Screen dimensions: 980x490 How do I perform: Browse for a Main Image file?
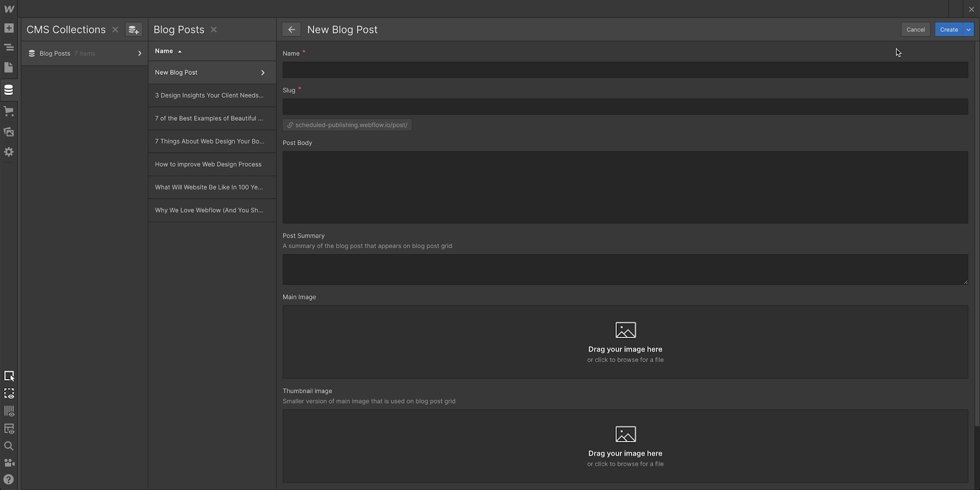pyautogui.click(x=625, y=342)
